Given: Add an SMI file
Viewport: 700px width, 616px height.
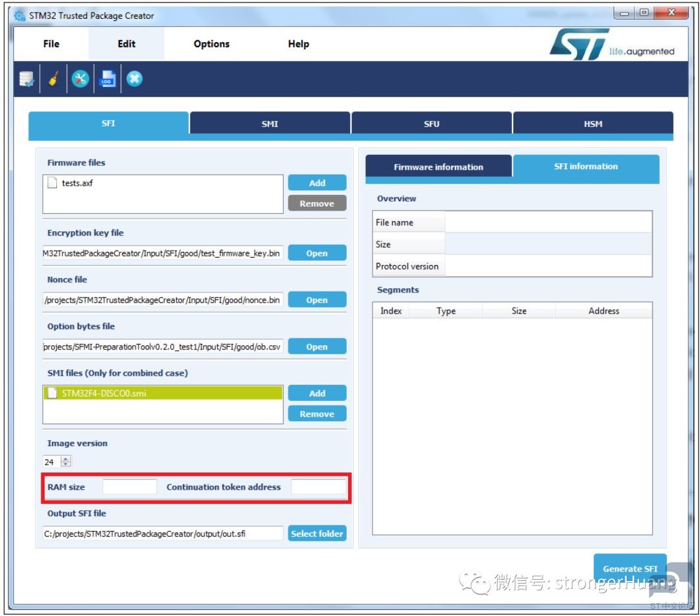Looking at the screenshot, I should (317, 393).
